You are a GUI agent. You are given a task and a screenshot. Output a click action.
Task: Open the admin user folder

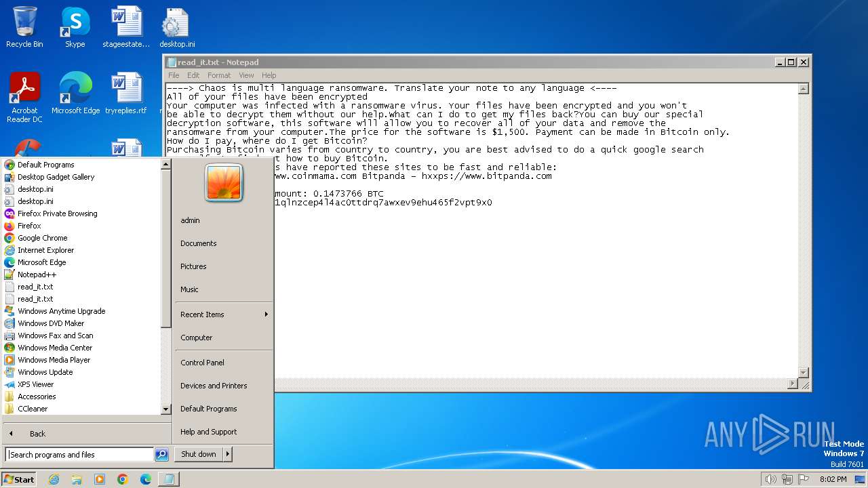(190, 220)
